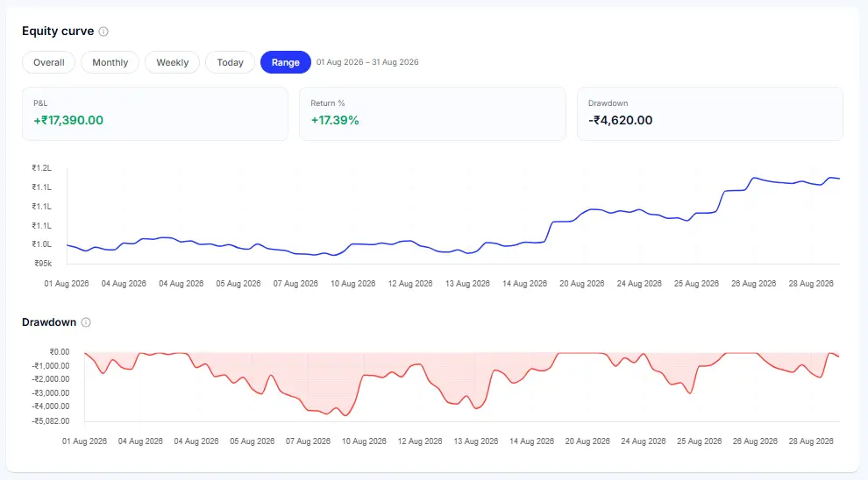Image resolution: width=868 pixels, height=480 pixels.
Task: Click the date range 01 Aug 2026 – 31 Aug 2026
Action: tap(367, 62)
